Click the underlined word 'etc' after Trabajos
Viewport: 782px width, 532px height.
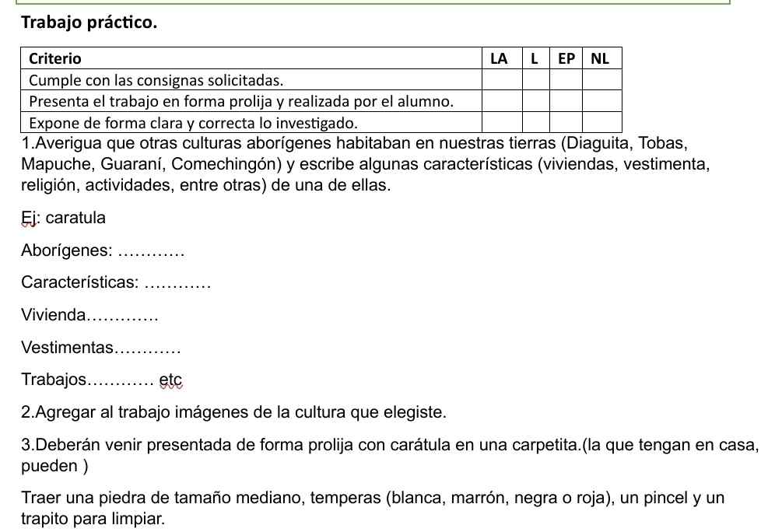[x=170, y=380]
